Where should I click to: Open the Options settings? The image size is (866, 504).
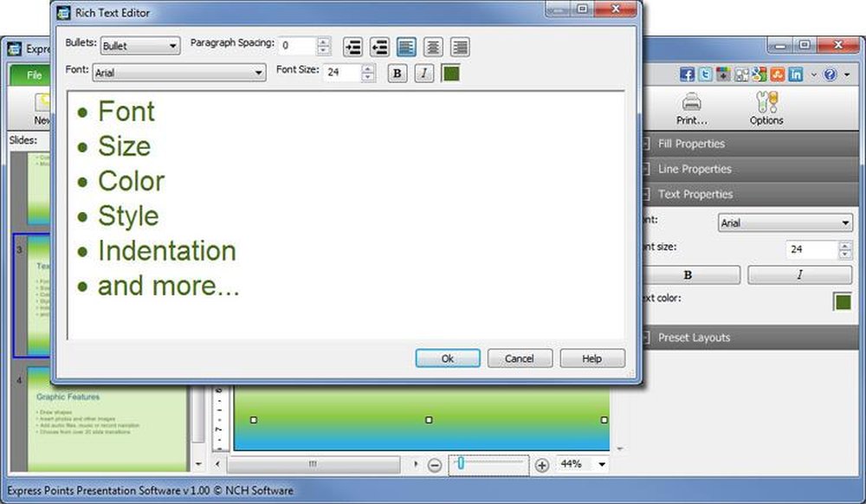[766, 106]
